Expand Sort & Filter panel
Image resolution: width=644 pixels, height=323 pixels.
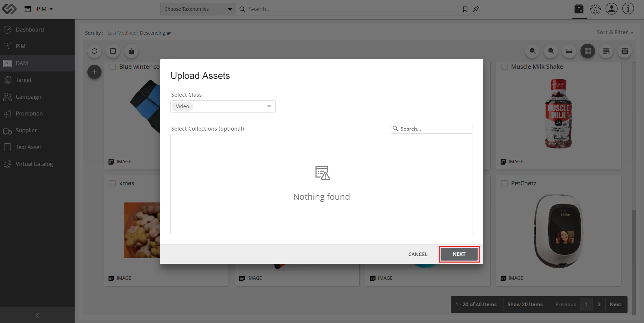click(x=615, y=32)
